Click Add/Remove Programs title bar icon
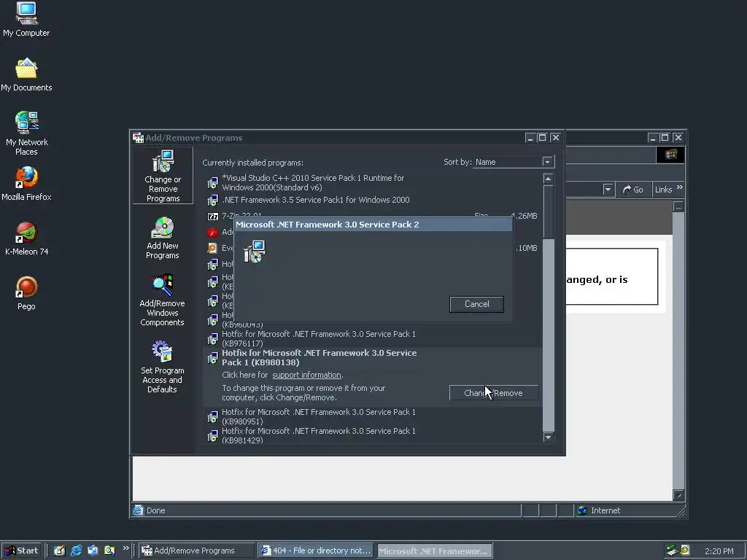The image size is (747, 560). [x=138, y=138]
